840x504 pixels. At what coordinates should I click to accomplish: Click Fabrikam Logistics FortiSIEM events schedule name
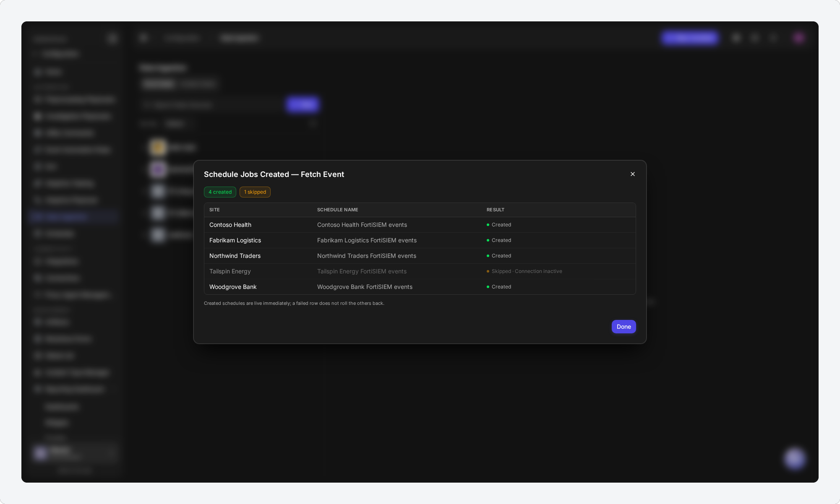[367, 240]
